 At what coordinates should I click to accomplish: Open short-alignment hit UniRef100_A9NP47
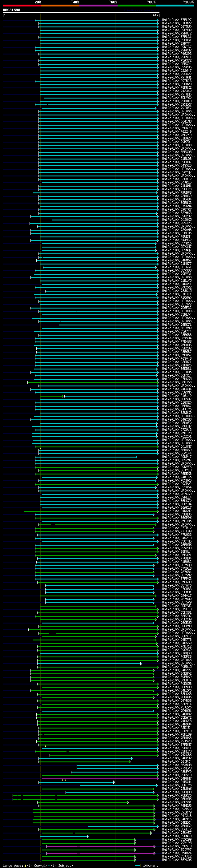[x=176, y=457]
